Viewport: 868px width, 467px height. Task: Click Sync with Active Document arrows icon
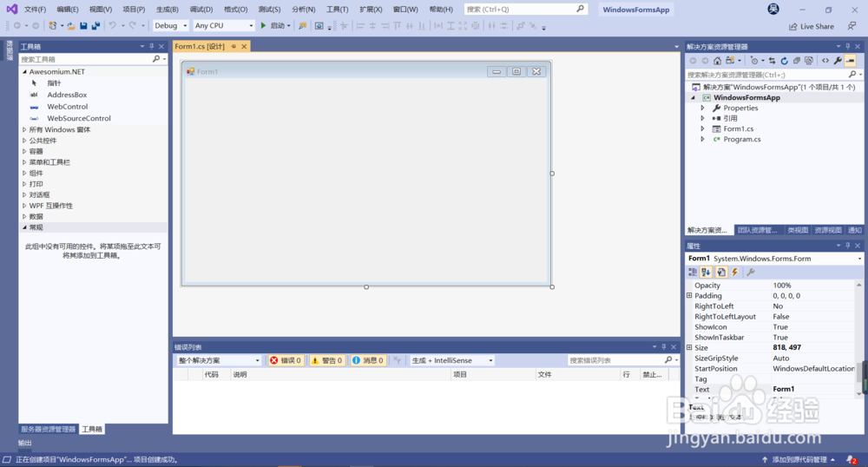[x=773, y=61]
